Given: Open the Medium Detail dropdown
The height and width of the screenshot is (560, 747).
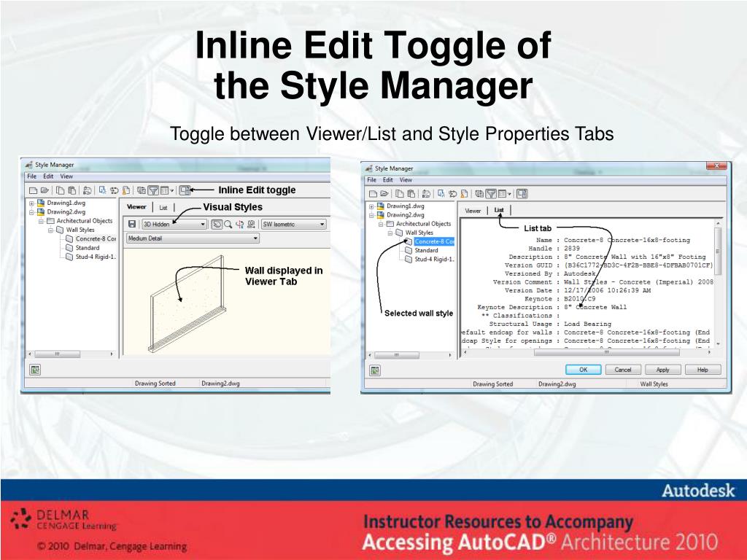Looking at the screenshot, I should pos(193,238).
